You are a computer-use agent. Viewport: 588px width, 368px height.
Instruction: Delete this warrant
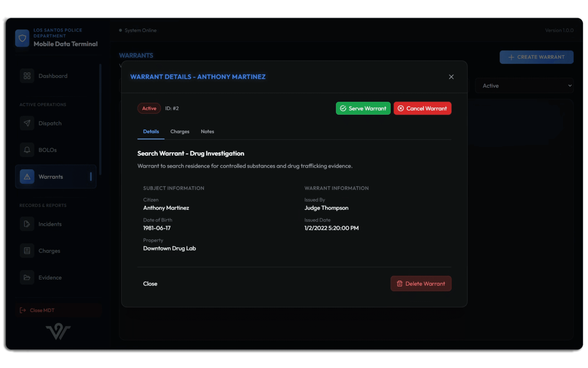coord(421,283)
